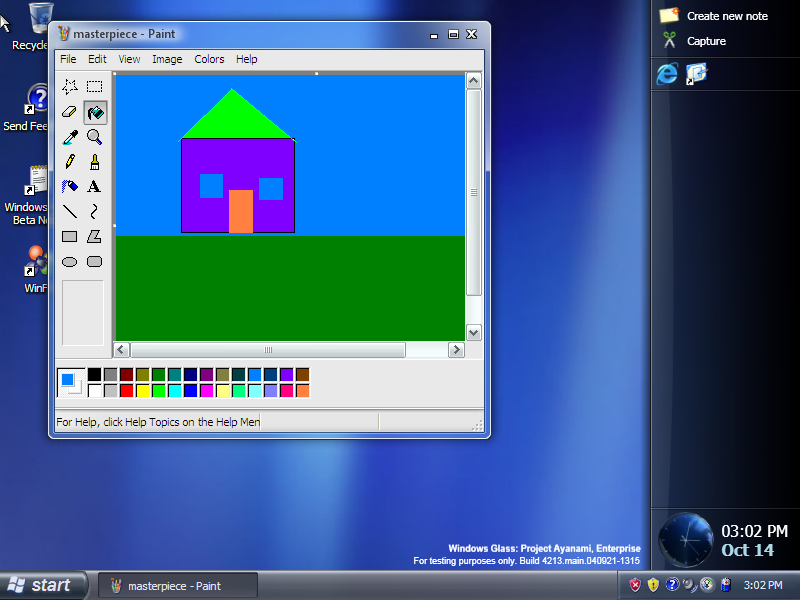Click the masterpiece - Paint taskbar button
Viewport: 800px width, 600px height.
click(x=178, y=586)
